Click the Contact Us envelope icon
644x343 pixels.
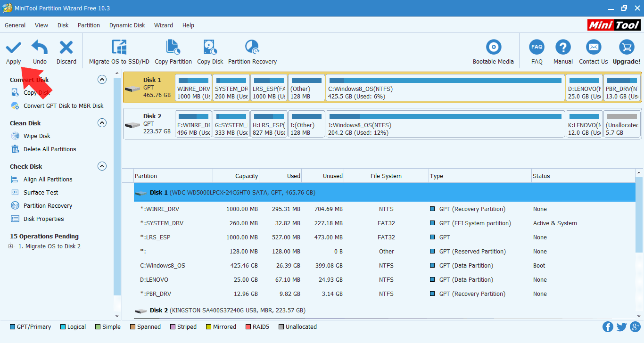tap(593, 48)
